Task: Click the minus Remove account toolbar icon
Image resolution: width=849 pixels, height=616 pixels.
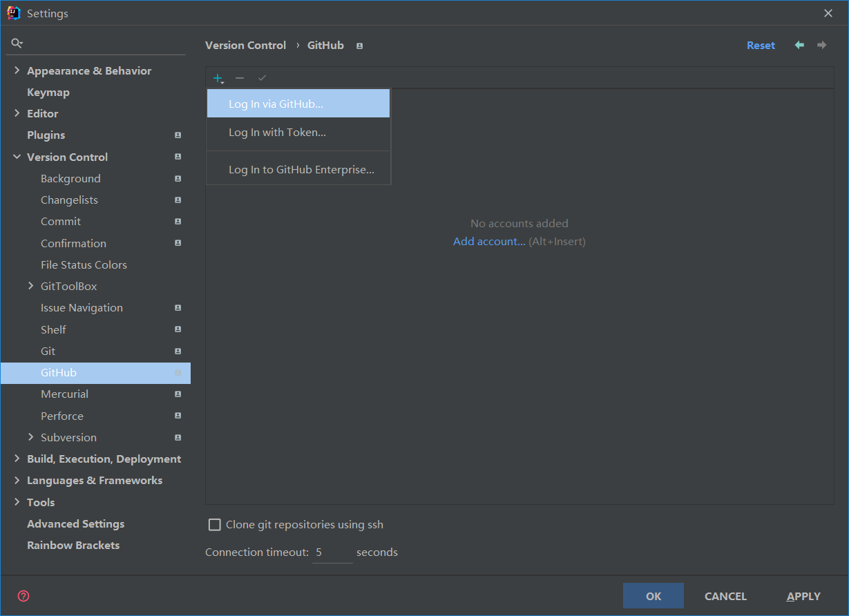Action: [x=240, y=79]
